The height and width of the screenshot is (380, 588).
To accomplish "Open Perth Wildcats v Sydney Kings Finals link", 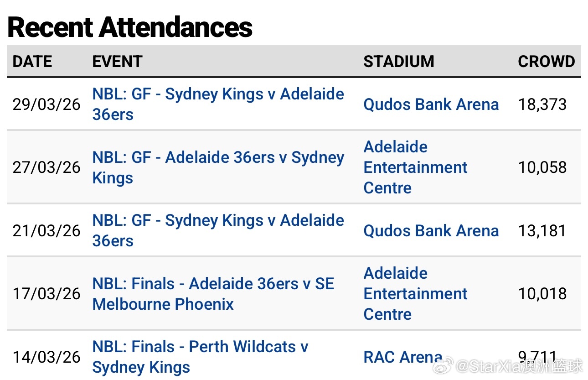I will [200, 347].
